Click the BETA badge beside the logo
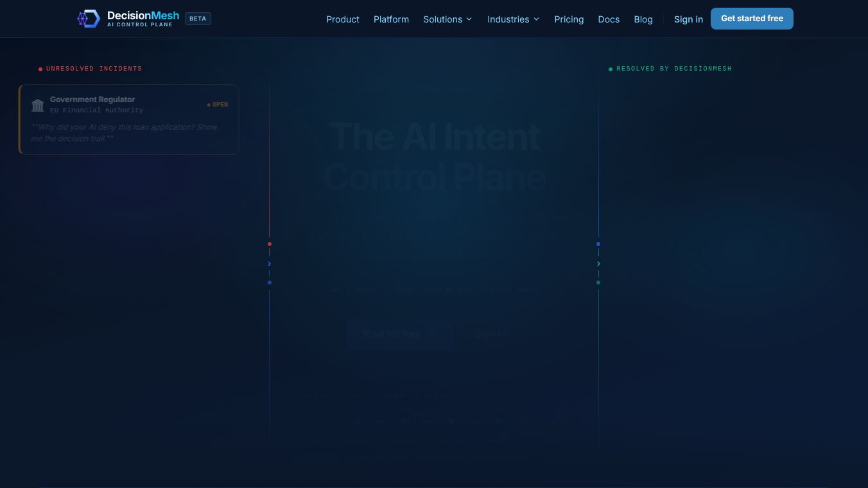 tap(198, 19)
